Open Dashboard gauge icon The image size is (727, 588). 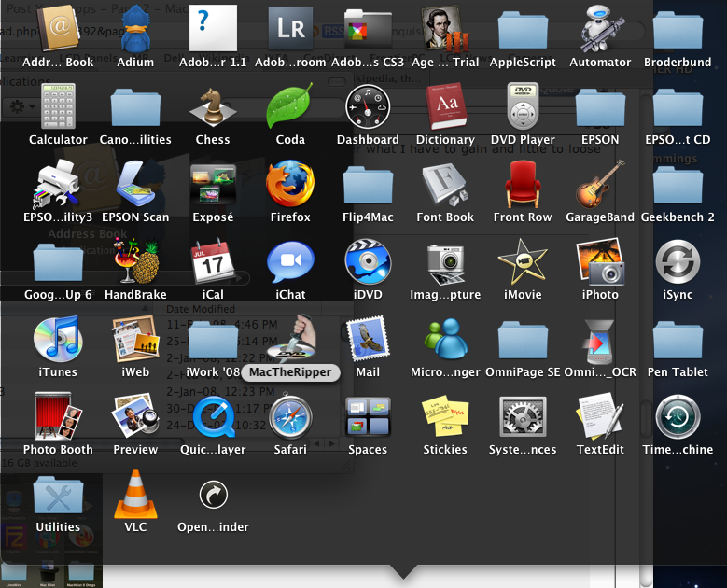(368, 106)
